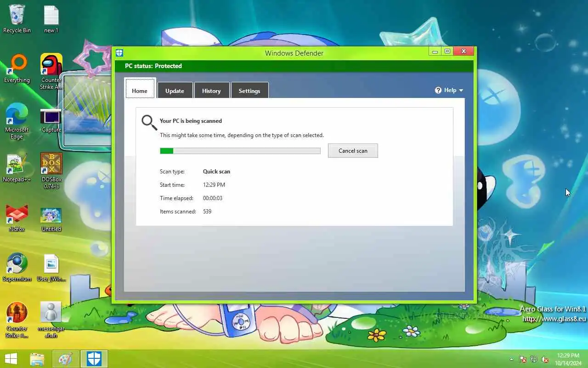
Task: Click the Help question mark icon
Action: click(x=438, y=90)
